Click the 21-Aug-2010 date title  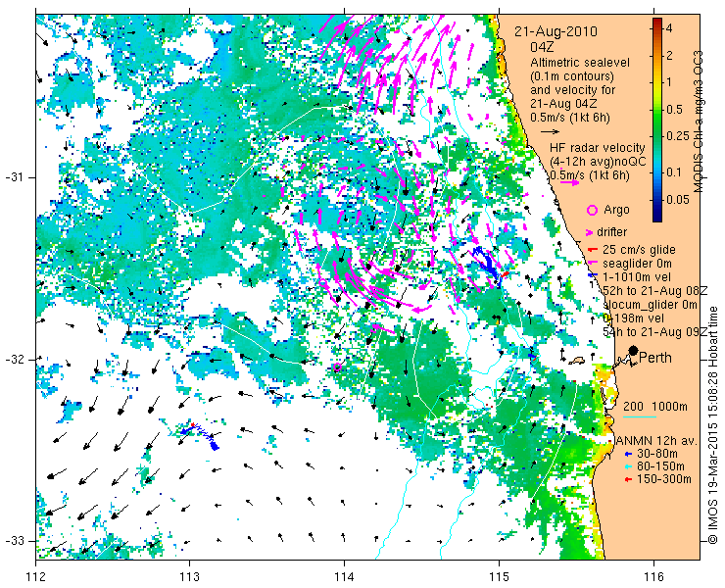556,32
